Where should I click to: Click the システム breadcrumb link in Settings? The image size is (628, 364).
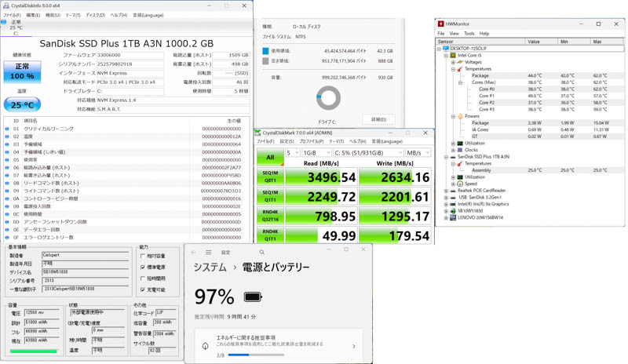(x=210, y=267)
